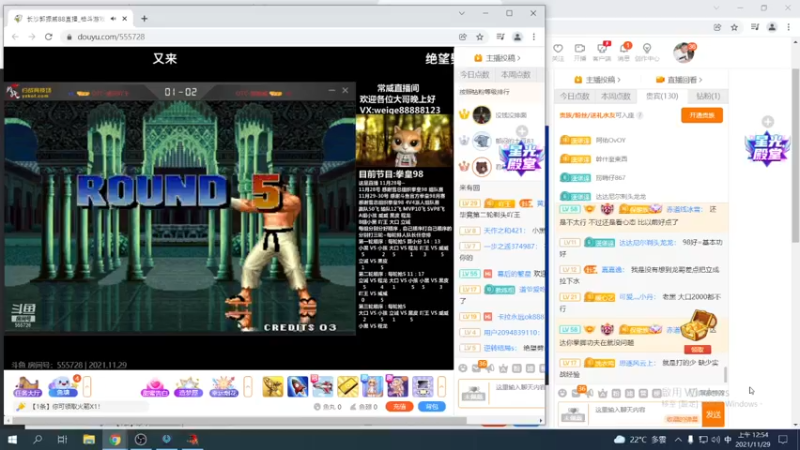The width and height of the screenshot is (800, 450).
Task: Click the help question mark beside 可入座
Action: (640, 115)
